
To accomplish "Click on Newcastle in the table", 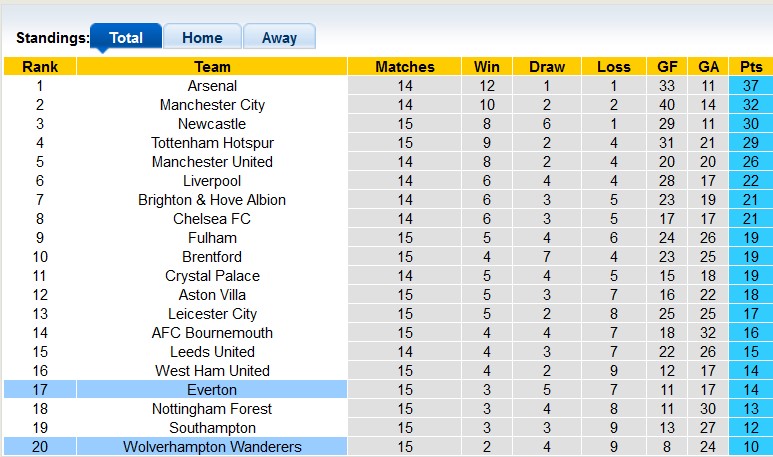I will [x=212, y=124].
